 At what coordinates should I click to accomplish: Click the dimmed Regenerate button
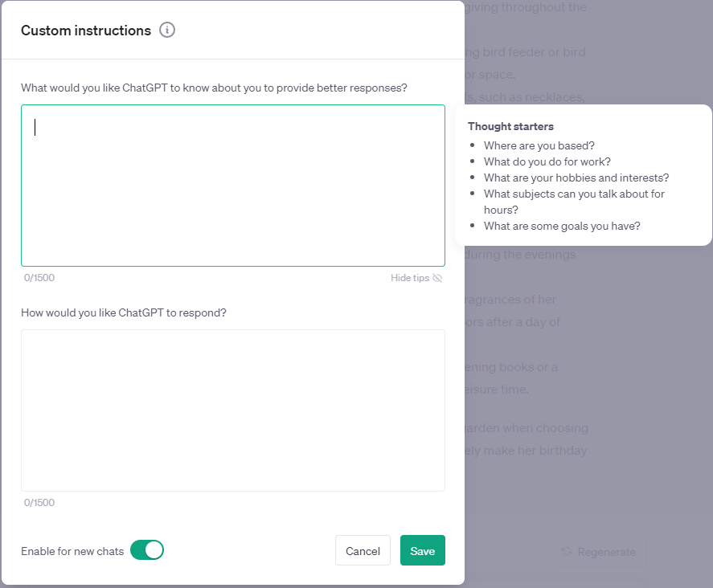pos(598,552)
